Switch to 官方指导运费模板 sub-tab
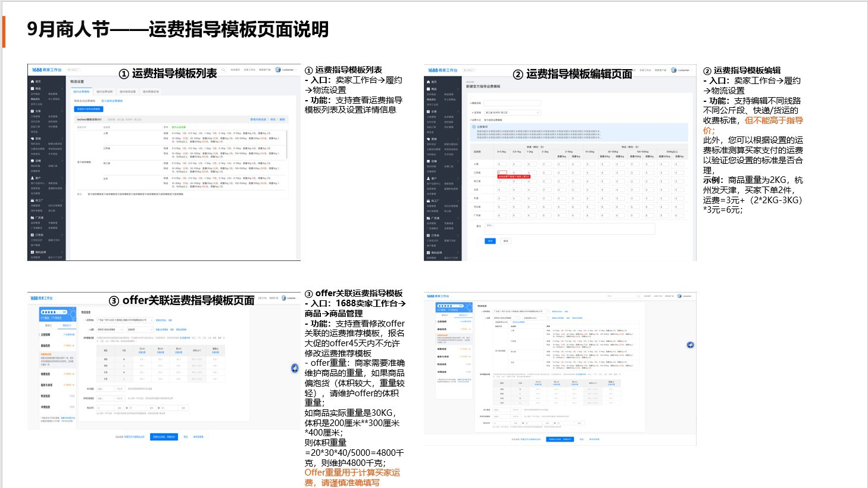 click(112, 101)
